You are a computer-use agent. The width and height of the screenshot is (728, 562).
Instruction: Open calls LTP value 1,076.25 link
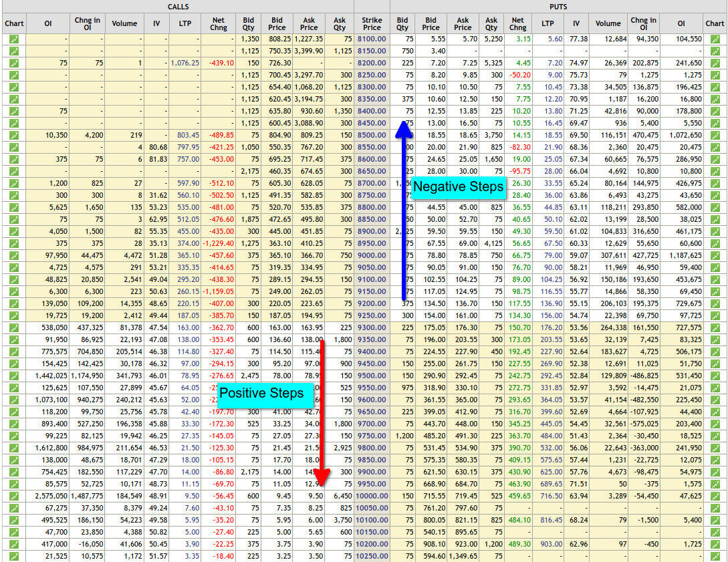[185, 63]
